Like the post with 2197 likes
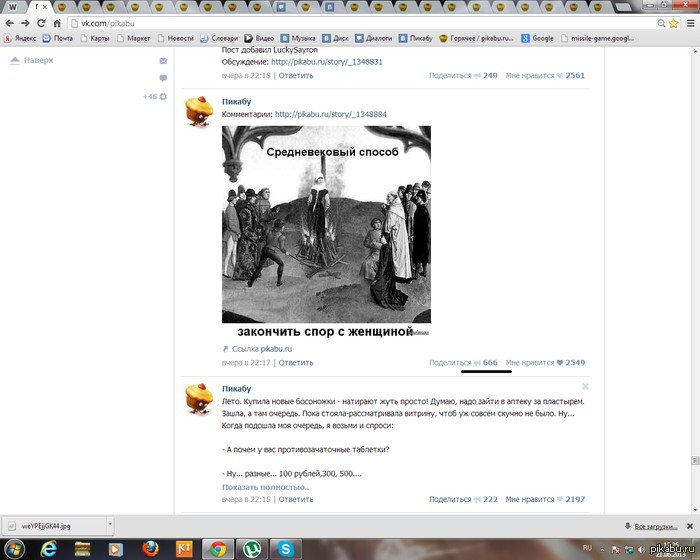The height and width of the screenshot is (560, 700). (x=545, y=499)
